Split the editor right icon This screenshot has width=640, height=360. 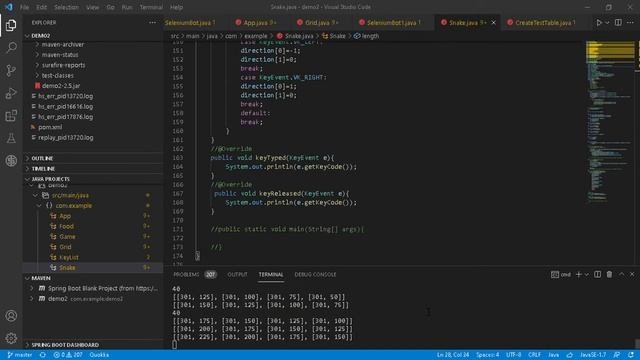coord(618,22)
